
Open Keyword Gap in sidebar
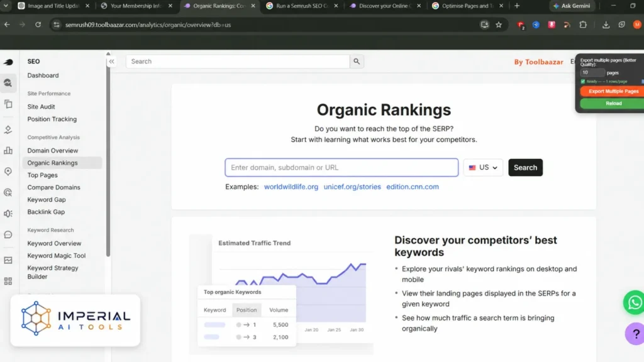coord(47,200)
